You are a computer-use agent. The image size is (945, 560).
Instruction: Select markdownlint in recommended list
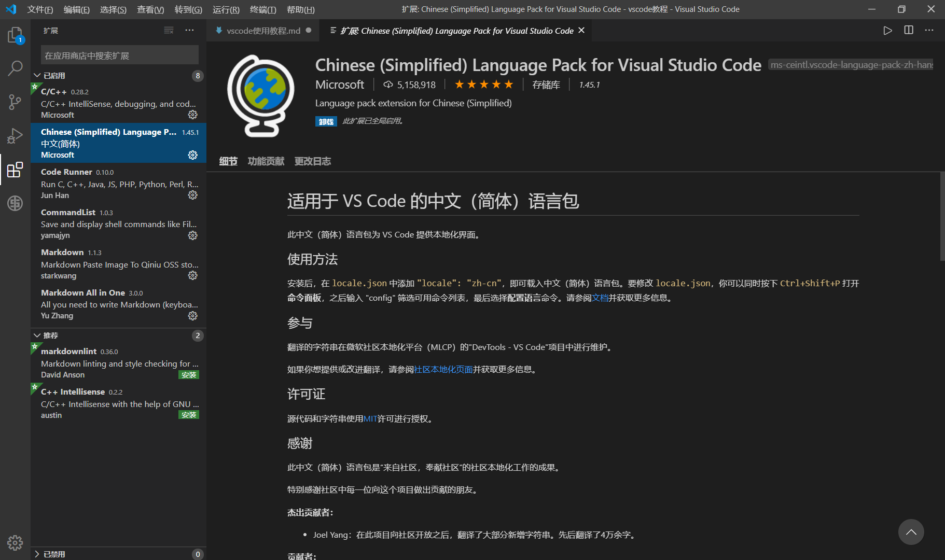119,362
